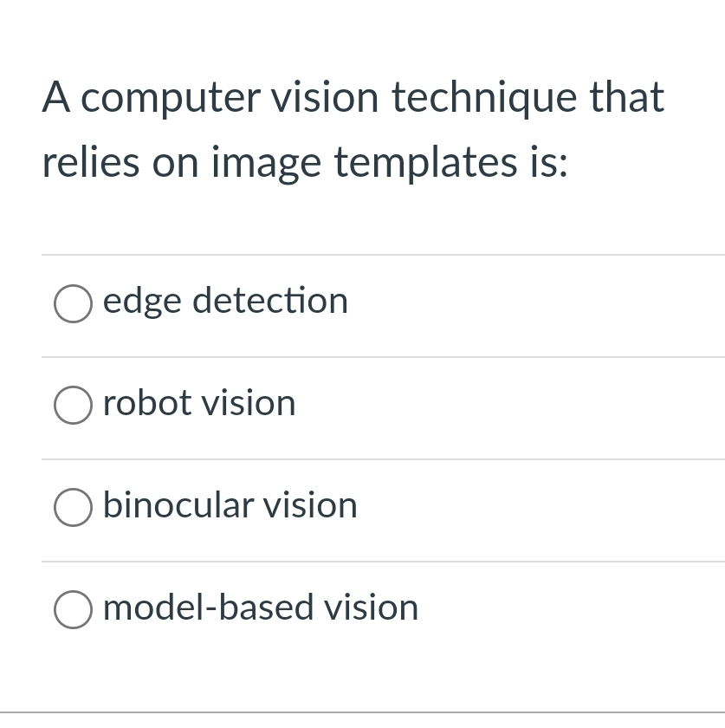Select the radio button for edge detection
The image size is (725, 728).
click(x=73, y=303)
